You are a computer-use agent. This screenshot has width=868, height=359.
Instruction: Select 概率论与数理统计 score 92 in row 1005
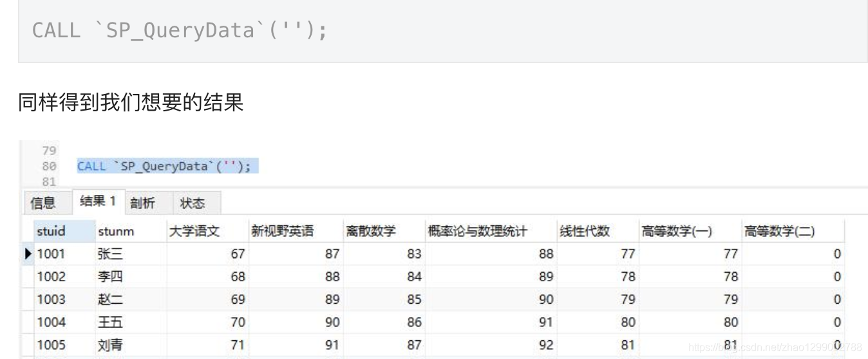tap(491, 345)
